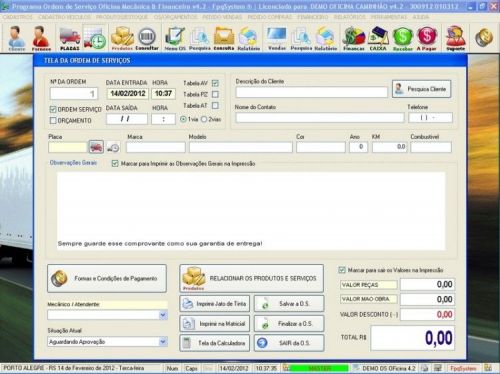The image size is (500, 374).
Task: Click the Observações Gerais text area
Action: pos(251,211)
